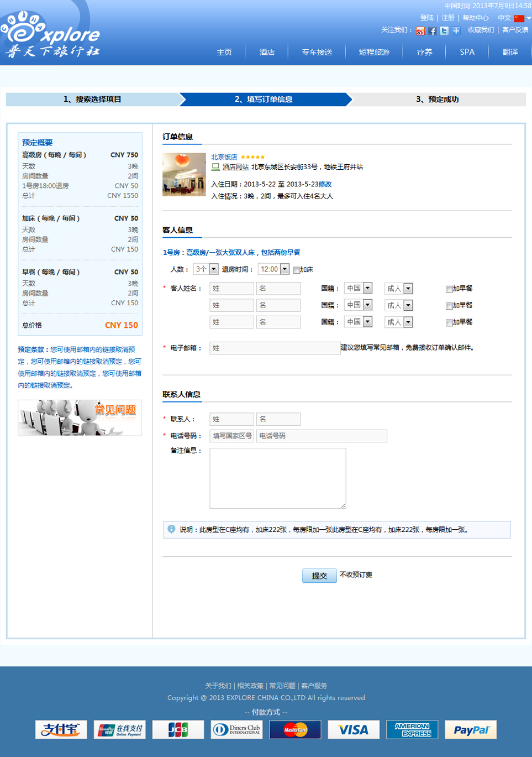Click the 相关政策 footer link
This screenshot has height=757, width=532.
coord(250,686)
